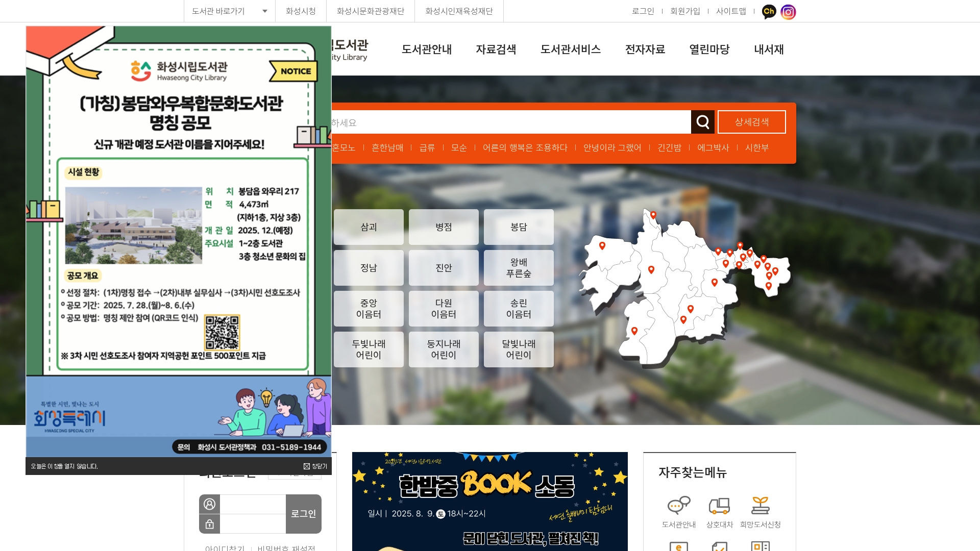Open the 상호대차 truck icon
This screenshot has height=551, width=980.
pyautogui.click(x=719, y=505)
